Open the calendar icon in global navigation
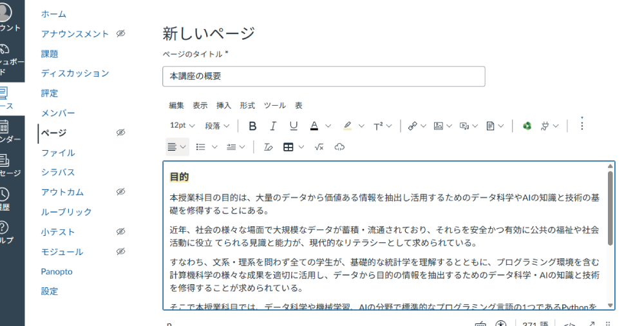This screenshot has width=644, height=326. 4,126
